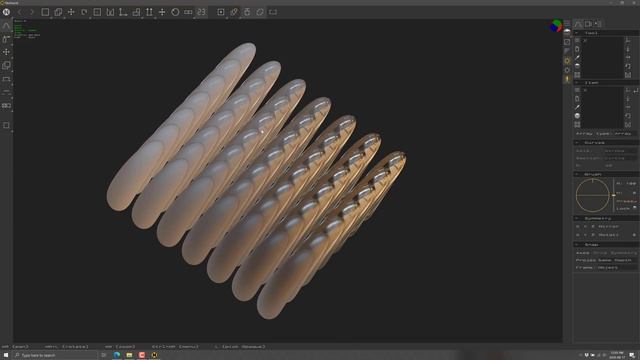Click the back arrow in top toolbar
The height and width of the screenshot is (360, 640).
pos(19,12)
